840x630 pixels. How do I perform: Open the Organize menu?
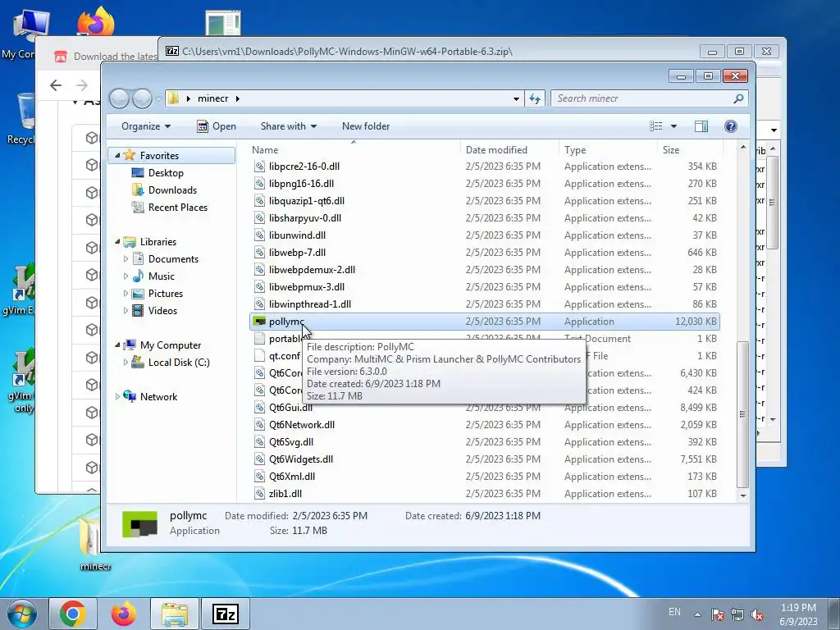point(146,126)
